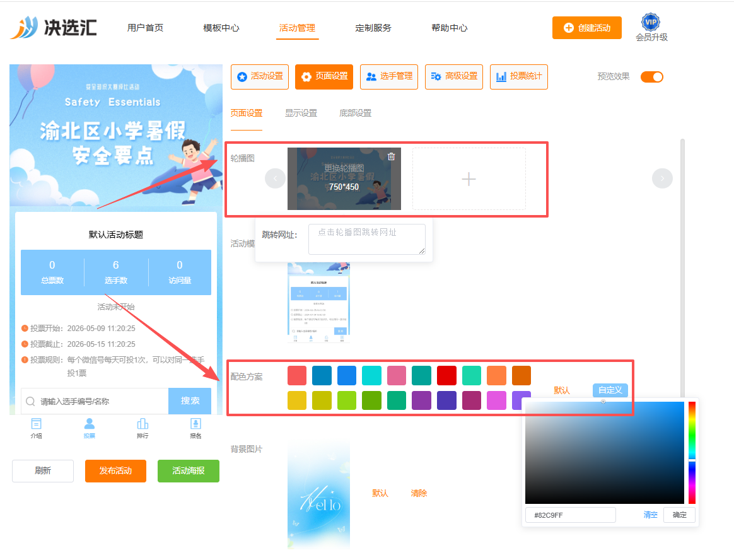Select the pure red color swatch
This screenshot has width=734, height=560.
446,375
